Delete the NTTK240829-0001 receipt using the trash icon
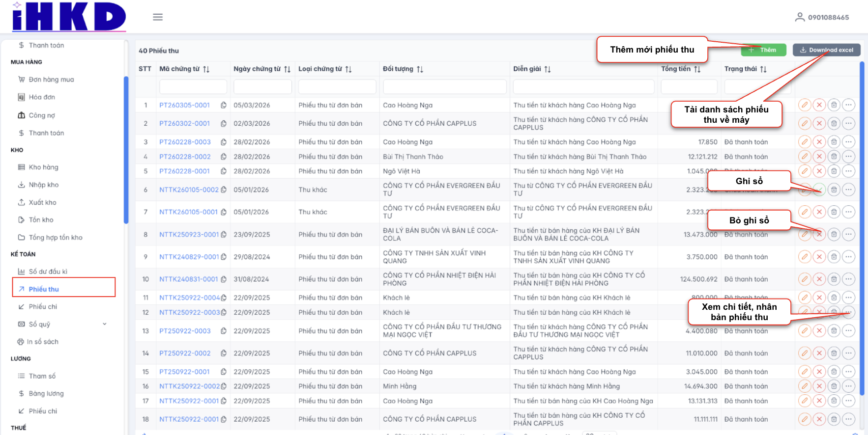 click(x=834, y=257)
